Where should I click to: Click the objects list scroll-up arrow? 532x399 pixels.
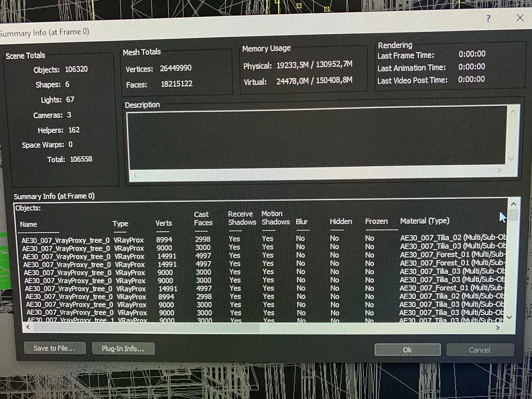point(514,204)
